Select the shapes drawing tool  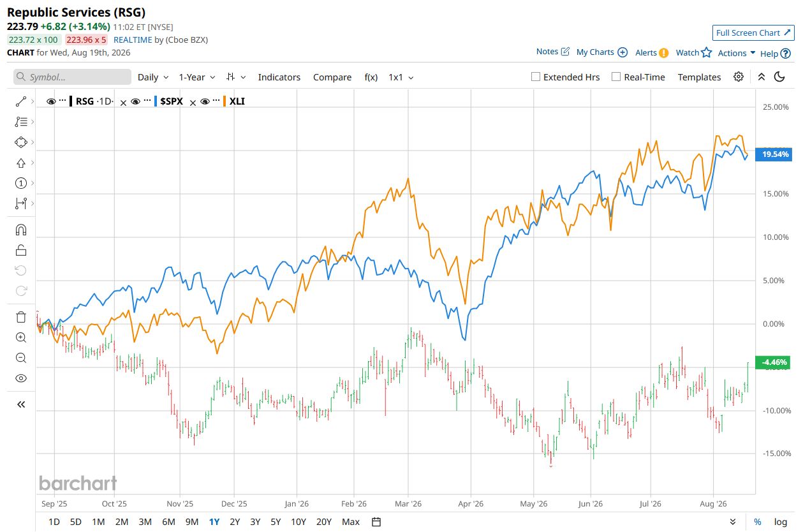(20, 142)
